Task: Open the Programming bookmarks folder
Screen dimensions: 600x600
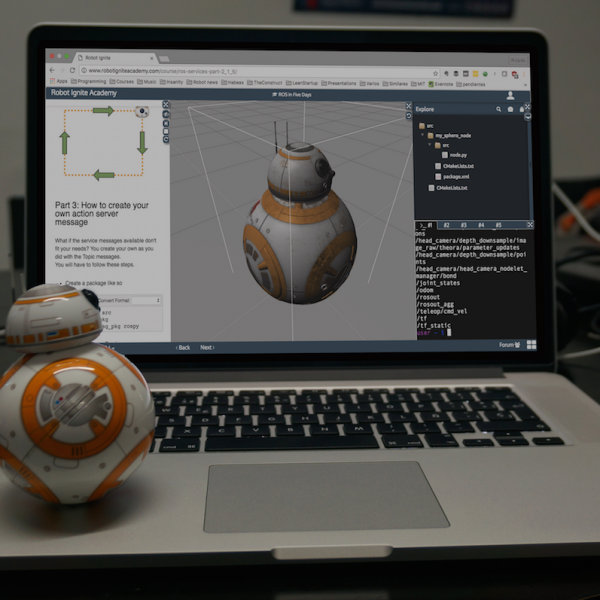Action: pyautogui.click(x=89, y=82)
